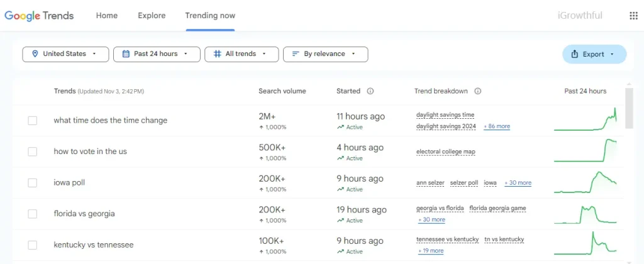The height and width of the screenshot is (264, 644).
Task: Click the calendar icon in Past 24 hours filter
Action: tap(126, 54)
